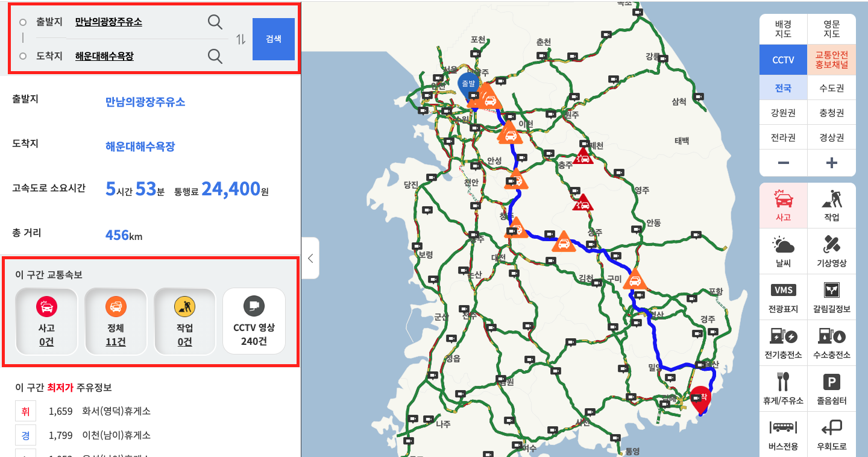Click CCTV camera marker near 당진
Image resolution: width=868 pixels, height=457 pixels.
(x=431, y=177)
